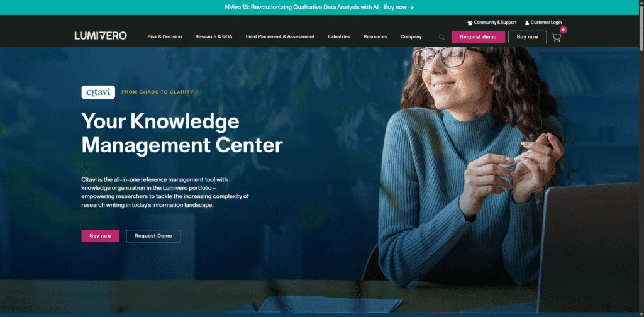
Task: Expand the Research & QDA menu
Action: click(214, 36)
